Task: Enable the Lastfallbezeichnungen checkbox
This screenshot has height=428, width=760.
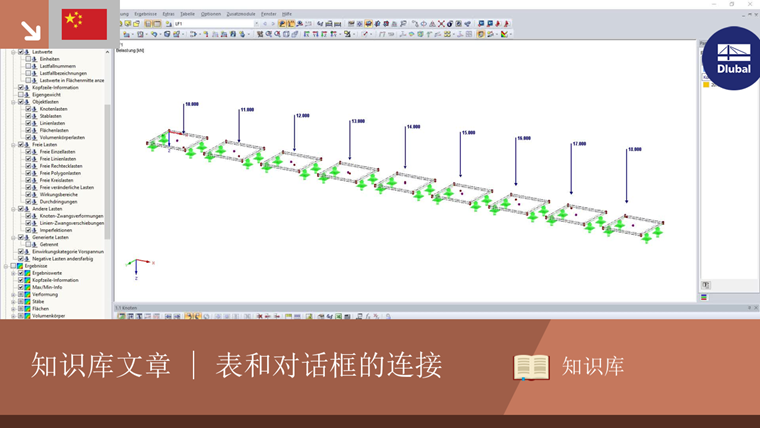Action: click(28, 73)
